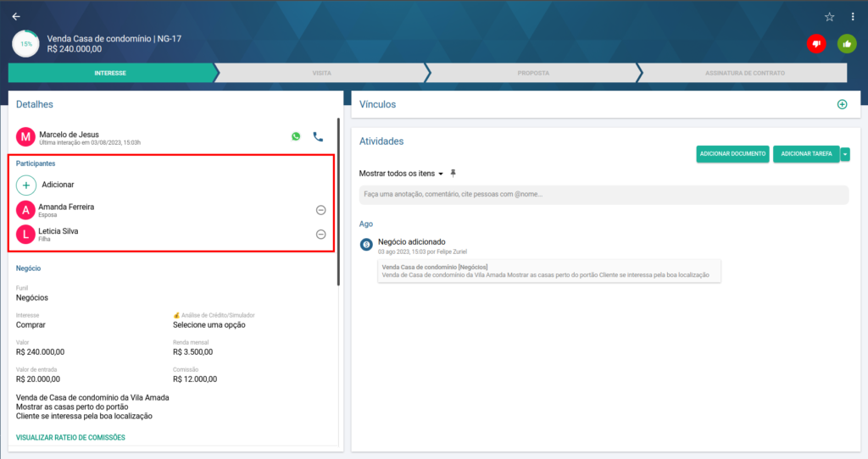Click the Detalhes panel scrollbar
The image size is (868, 459).
338,202
